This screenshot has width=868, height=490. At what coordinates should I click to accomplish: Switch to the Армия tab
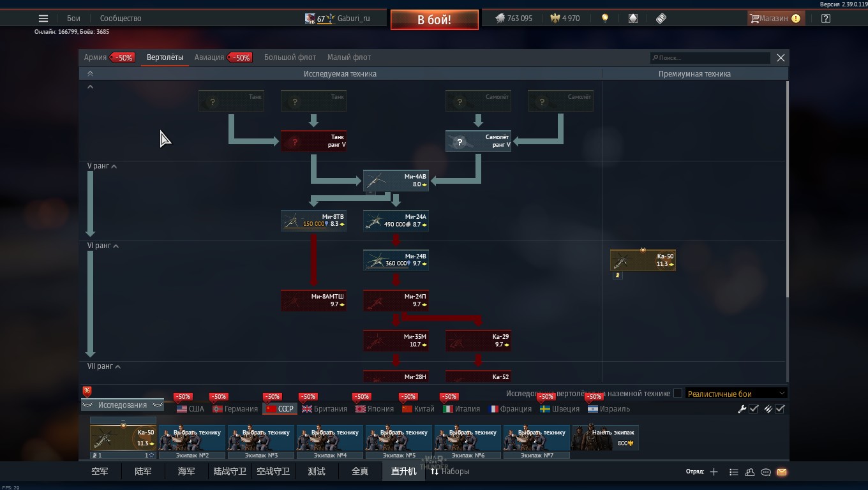pos(95,57)
